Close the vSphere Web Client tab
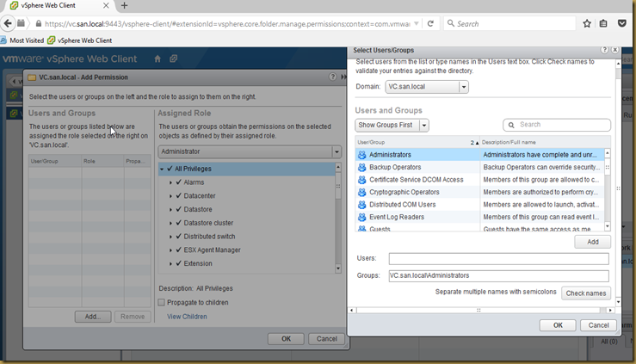The height and width of the screenshot is (364, 636). (x=106, y=6)
